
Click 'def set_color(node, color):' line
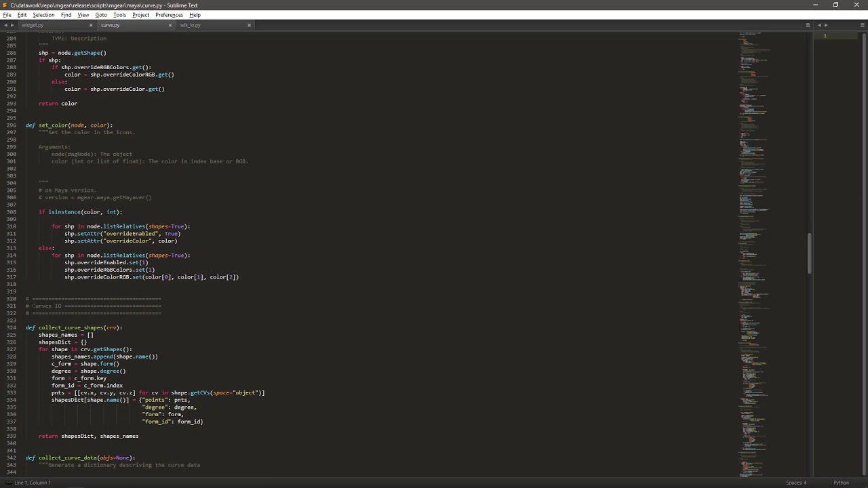pyautogui.click(x=69, y=125)
